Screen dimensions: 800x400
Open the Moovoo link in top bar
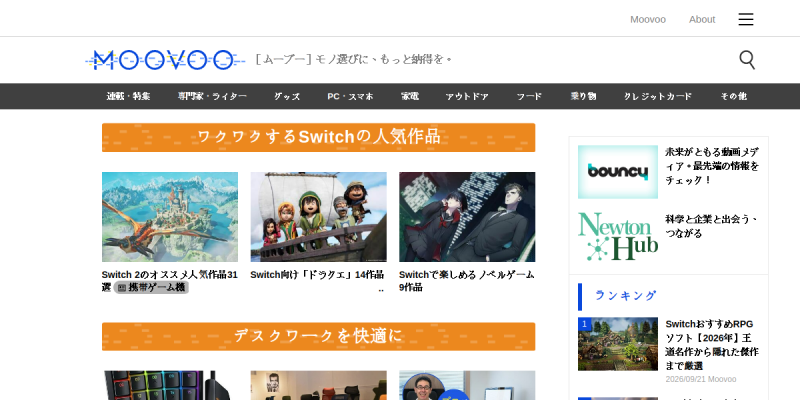(647, 19)
